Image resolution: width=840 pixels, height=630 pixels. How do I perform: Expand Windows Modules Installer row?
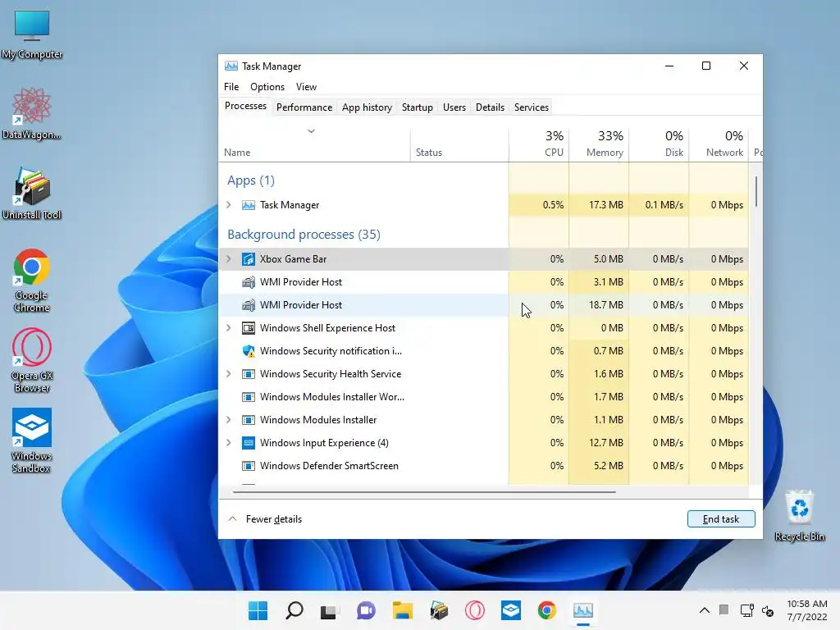(229, 420)
